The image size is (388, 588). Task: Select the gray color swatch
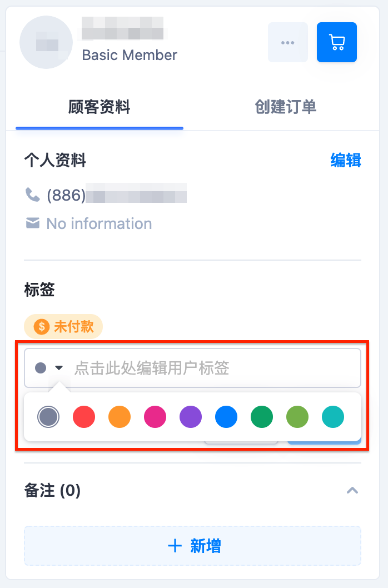[48, 417]
